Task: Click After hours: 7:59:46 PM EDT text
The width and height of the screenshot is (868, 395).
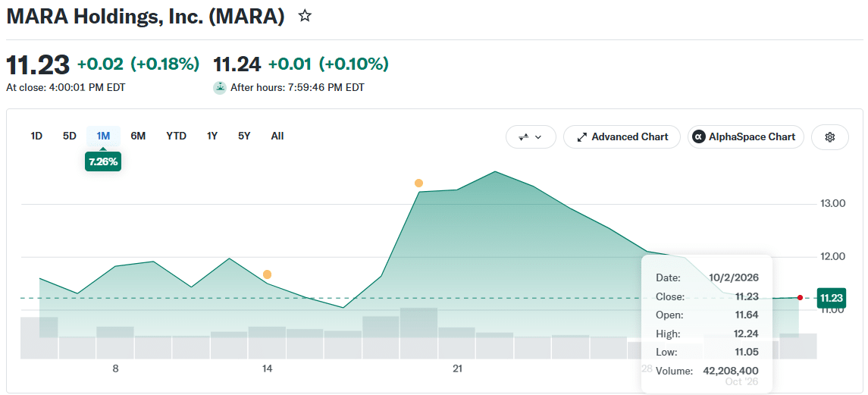Action: 297,87
